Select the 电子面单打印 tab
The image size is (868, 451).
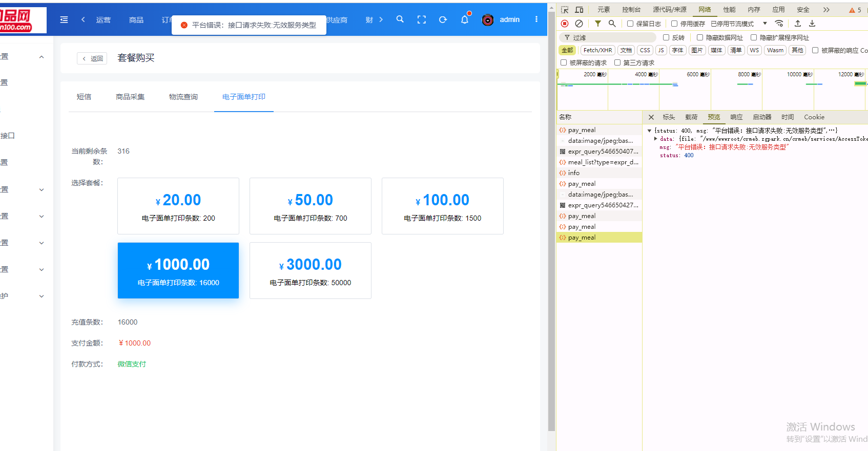click(244, 97)
